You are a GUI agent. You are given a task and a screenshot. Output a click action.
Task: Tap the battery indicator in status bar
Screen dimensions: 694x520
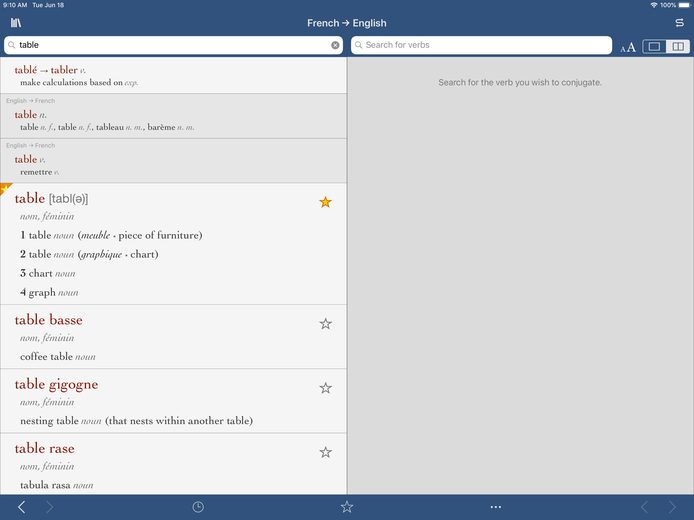click(x=684, y=5)
